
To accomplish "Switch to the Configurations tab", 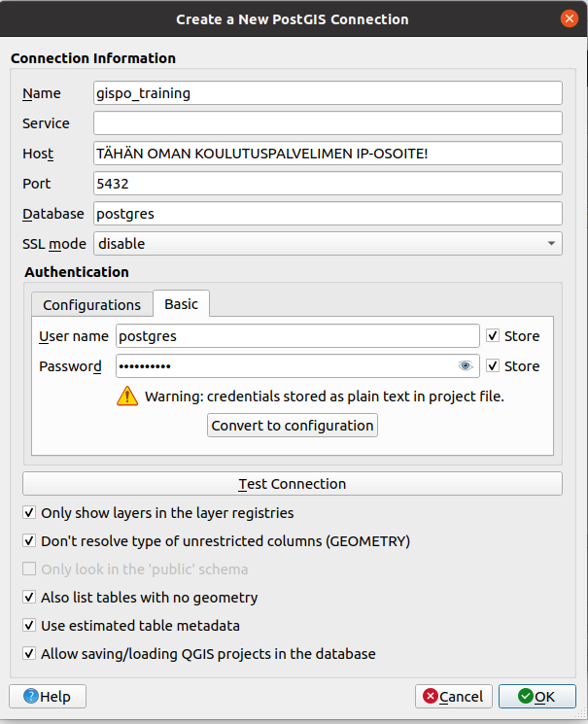I will 91,305.
